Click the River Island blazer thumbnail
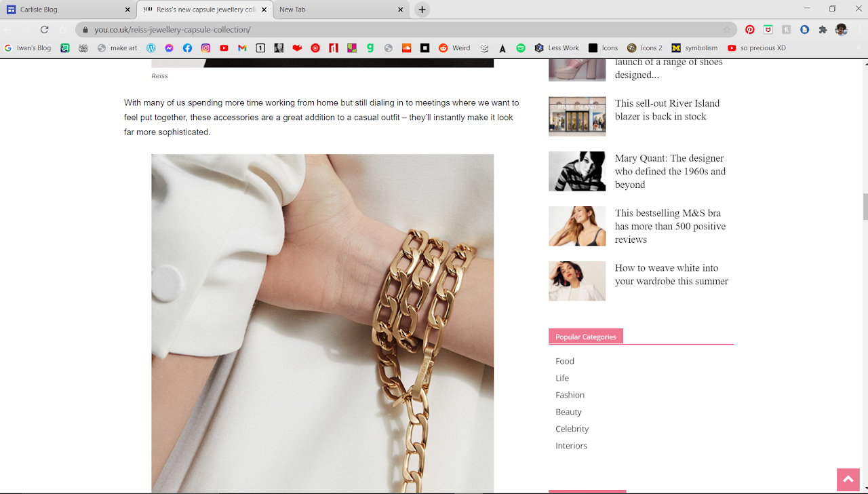868x494 pixels. click(x=577, y=116)
